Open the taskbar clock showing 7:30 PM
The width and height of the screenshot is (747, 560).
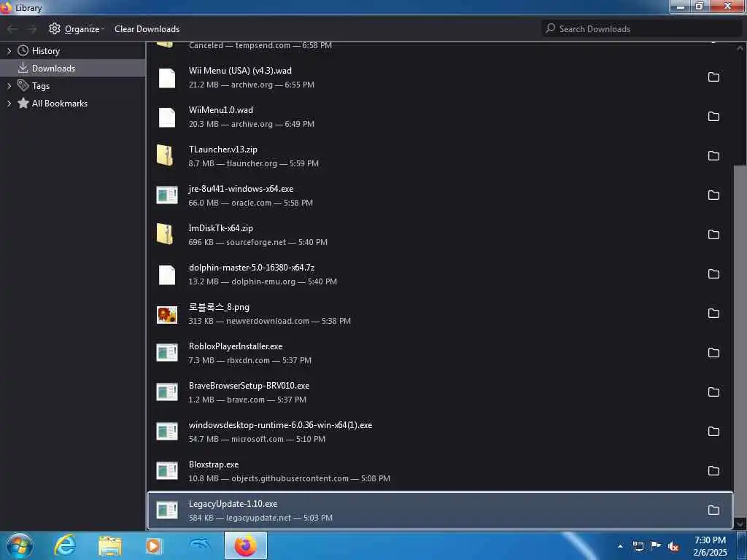710,546
